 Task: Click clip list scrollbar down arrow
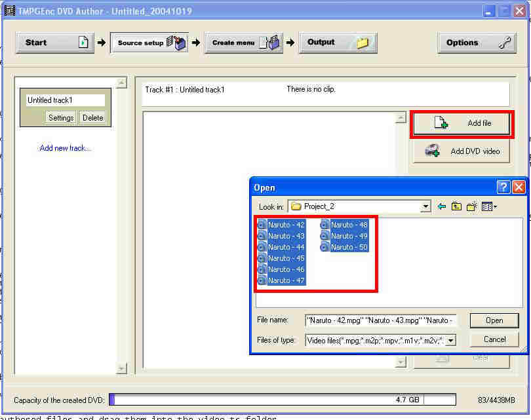(401, 362)
